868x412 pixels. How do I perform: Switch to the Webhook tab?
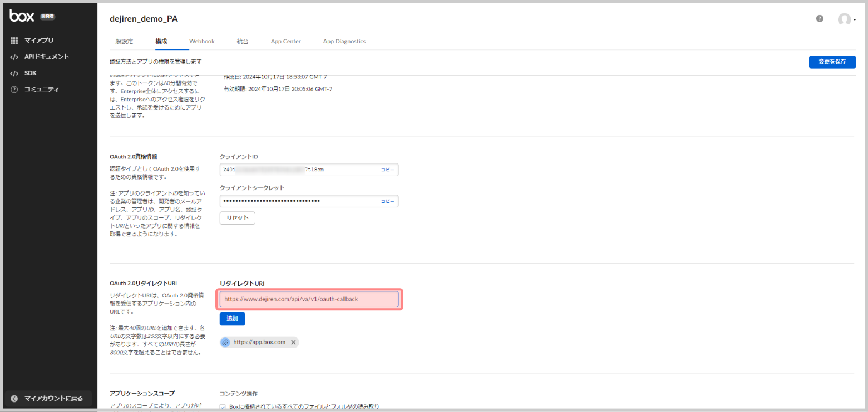tap(201, 42)
